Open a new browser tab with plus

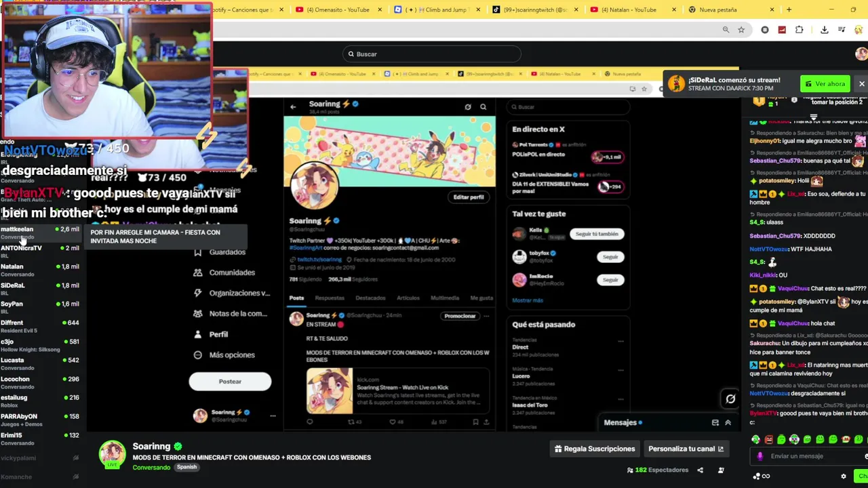point(789,9)
